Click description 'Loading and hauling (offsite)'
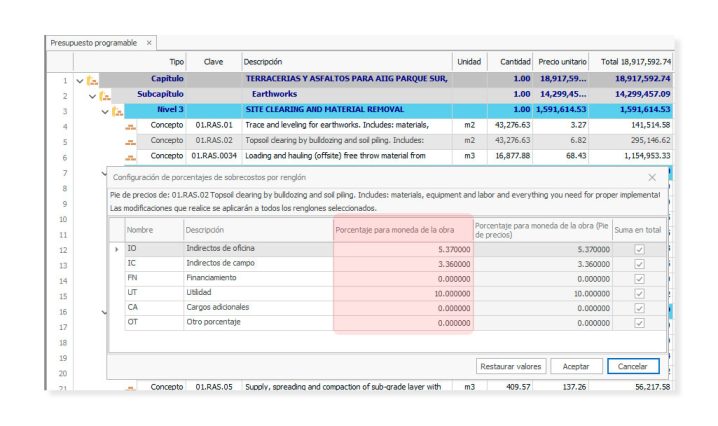The image size is (718, 426). 347,156
